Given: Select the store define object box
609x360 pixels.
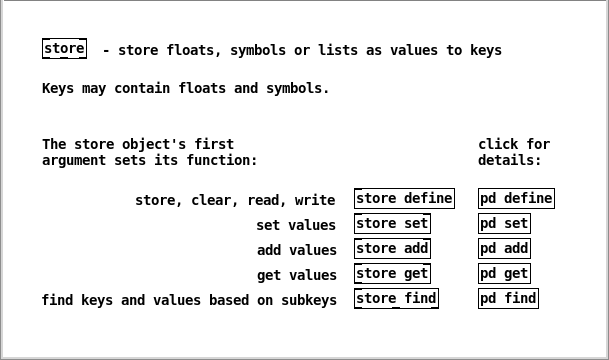Looking at the screenshot, I should (x=404, y=198).
